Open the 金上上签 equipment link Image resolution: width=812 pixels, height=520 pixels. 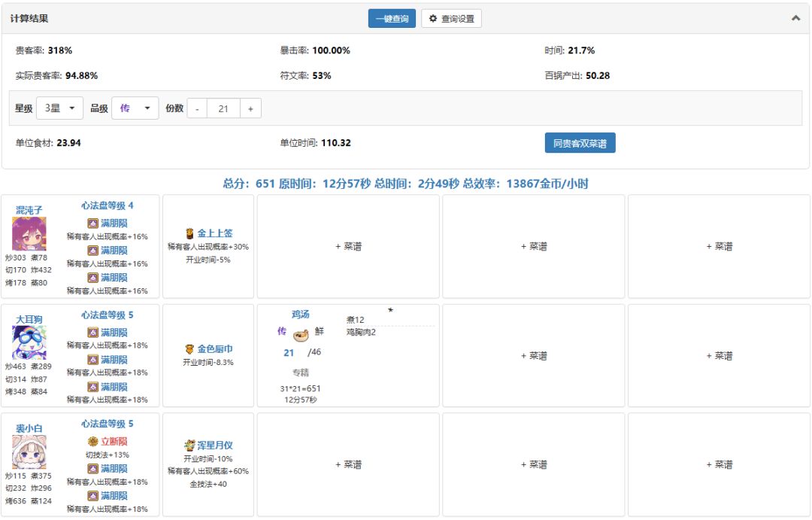pos(215,233)
